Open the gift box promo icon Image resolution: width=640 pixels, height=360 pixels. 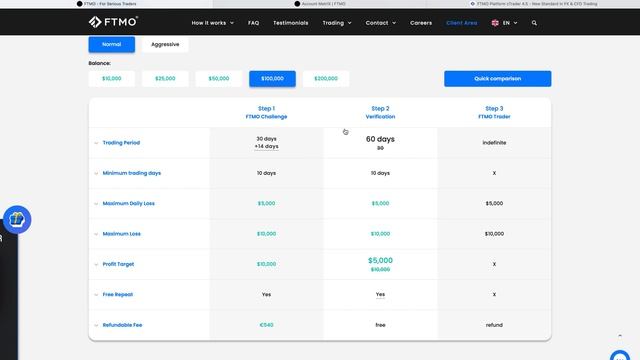coord(17,220)
